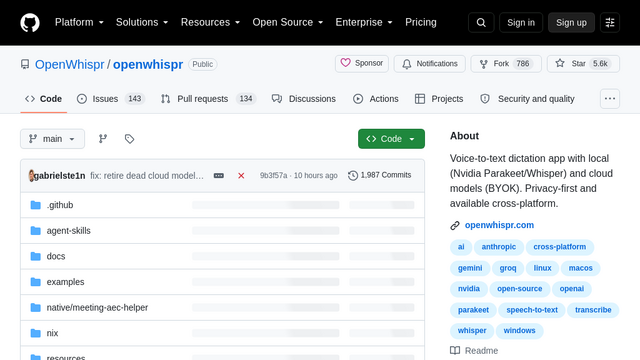Image resolution: width=640 pixels, height=360 pixels.
Task: Click the gabrielste1n author name
Action: point(60,176)
